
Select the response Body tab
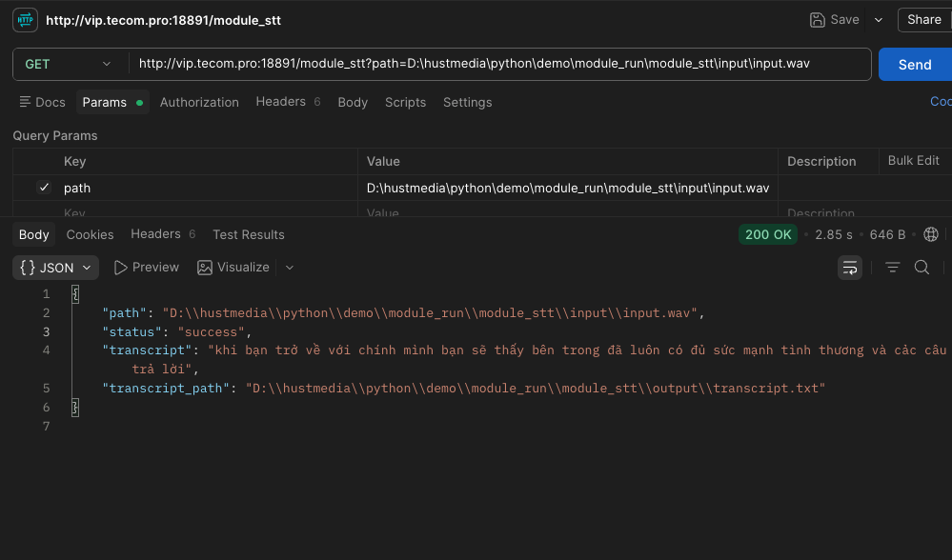34,235
